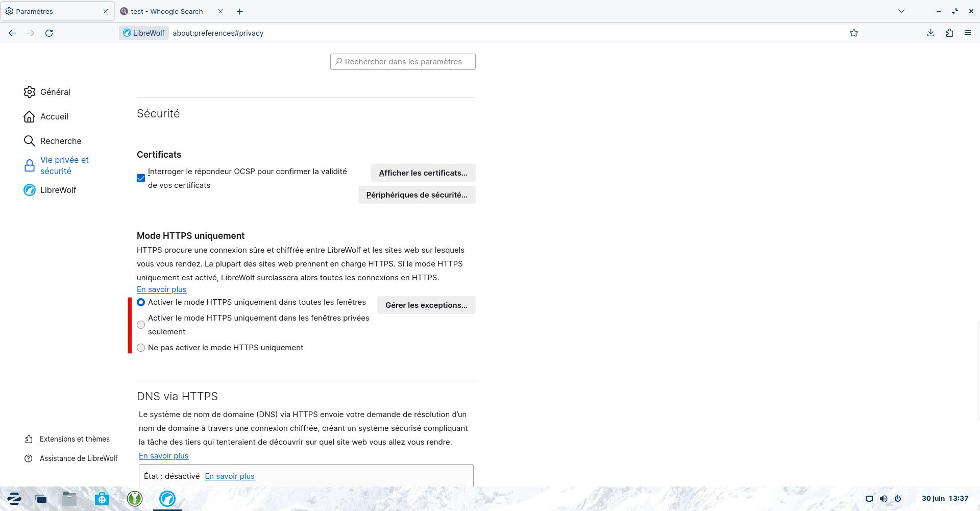Open 'En savoir plus' link under HTTPS mode
The width and height of the screenshot is (980, 511).
161,289
